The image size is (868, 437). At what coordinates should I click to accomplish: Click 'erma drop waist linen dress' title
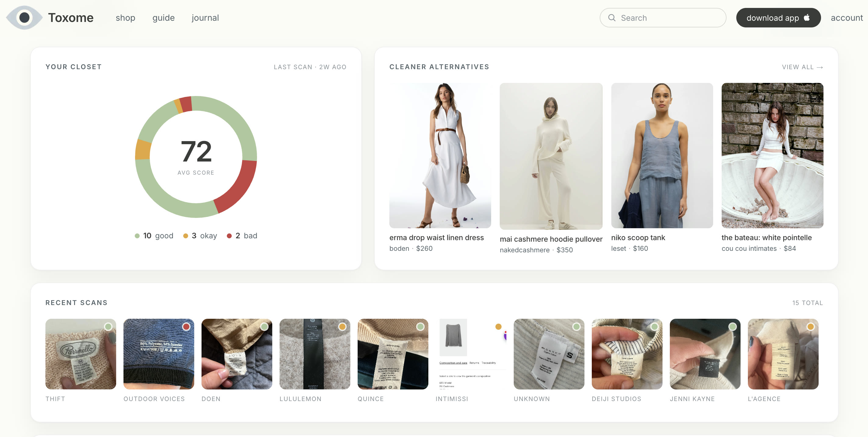[436, 237]
